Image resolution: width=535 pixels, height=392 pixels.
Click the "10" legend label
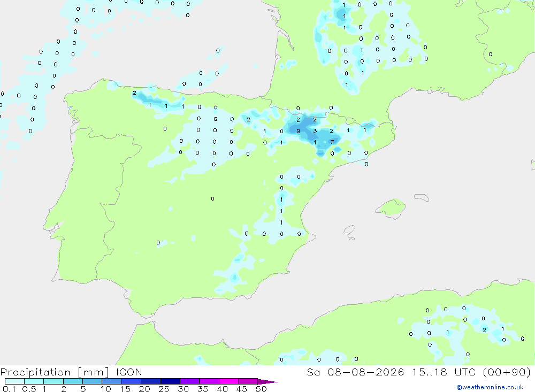click(x=106, y=389)
